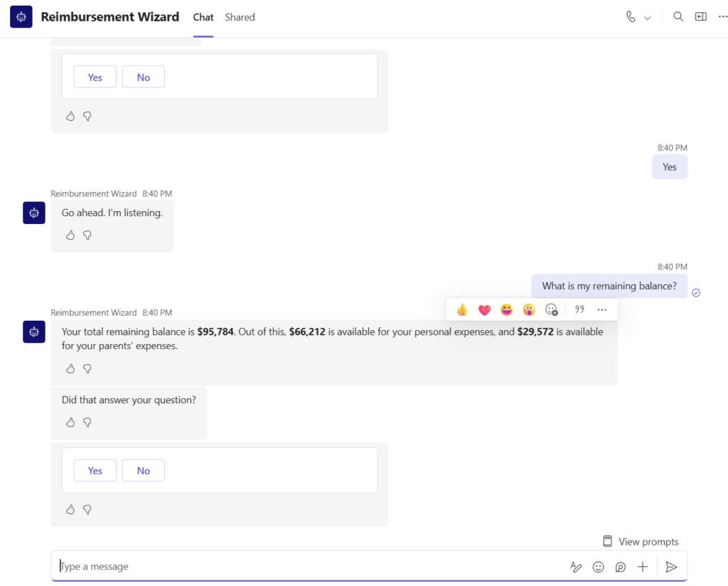Switch to the Shared tab

pyautogui.click(x=240, y=17)
